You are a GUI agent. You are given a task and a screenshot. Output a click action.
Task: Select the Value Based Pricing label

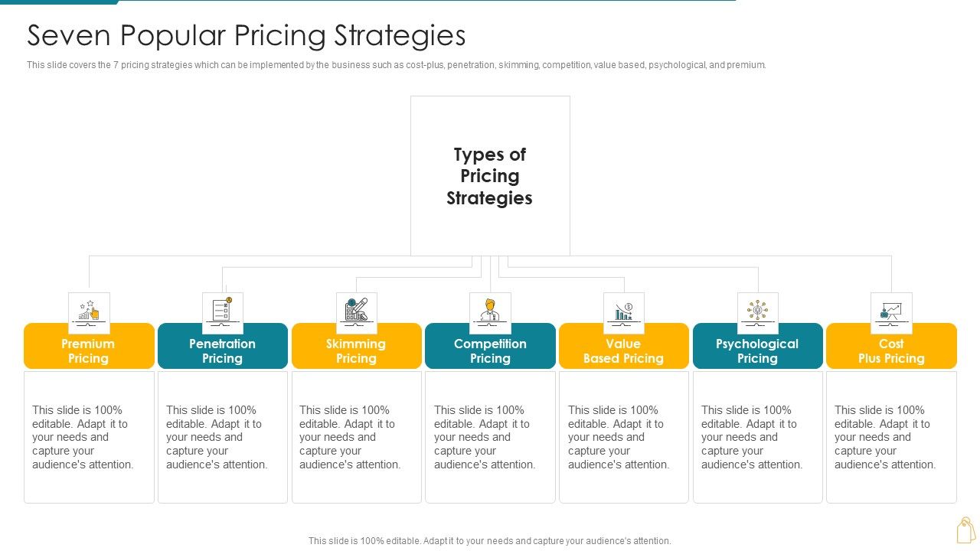pos(623,350)
